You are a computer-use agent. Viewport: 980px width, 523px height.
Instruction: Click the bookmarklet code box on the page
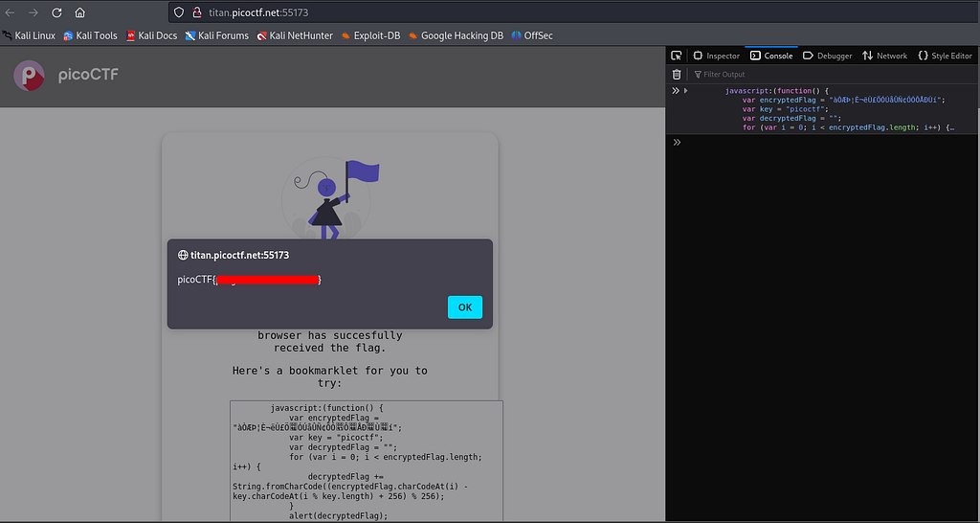click(x=367, y=461)
